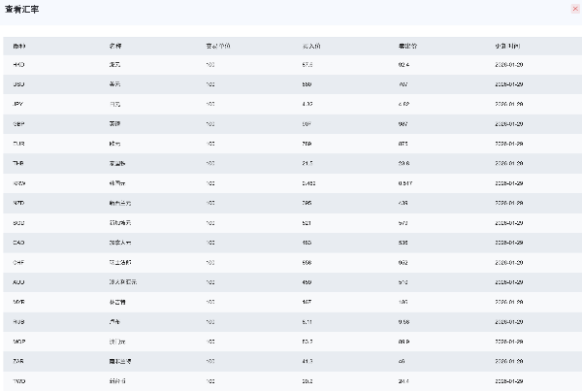Screen dimensions: 582x392
Task: Click the buy price in the THB row
Action: [307, 163]
